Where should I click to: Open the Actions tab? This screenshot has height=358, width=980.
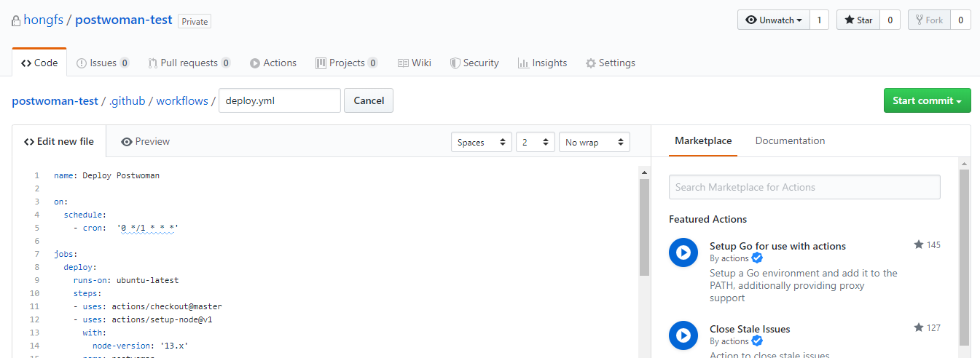click(x=273, y=63)
